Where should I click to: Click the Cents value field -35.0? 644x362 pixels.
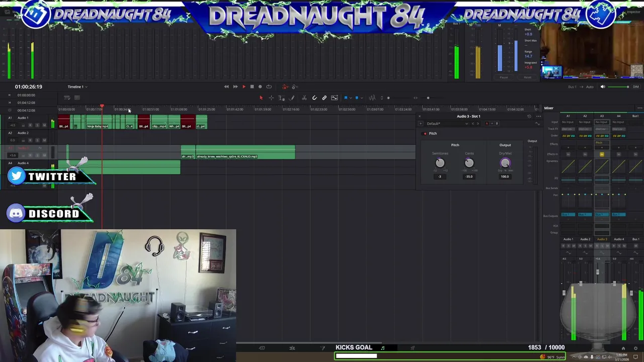pos(469,176)
